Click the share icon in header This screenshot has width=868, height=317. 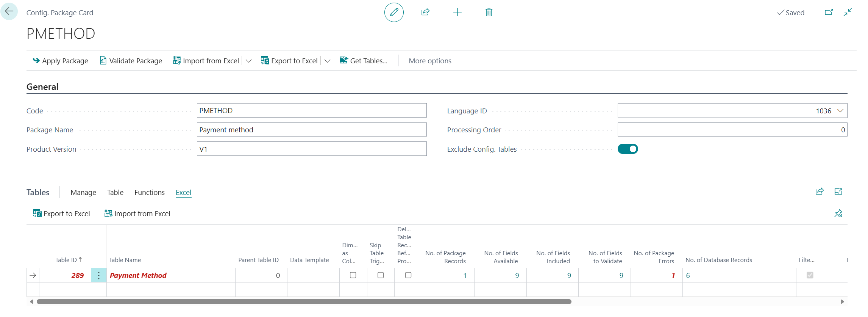pyautogui.click(x=425, y=12)
